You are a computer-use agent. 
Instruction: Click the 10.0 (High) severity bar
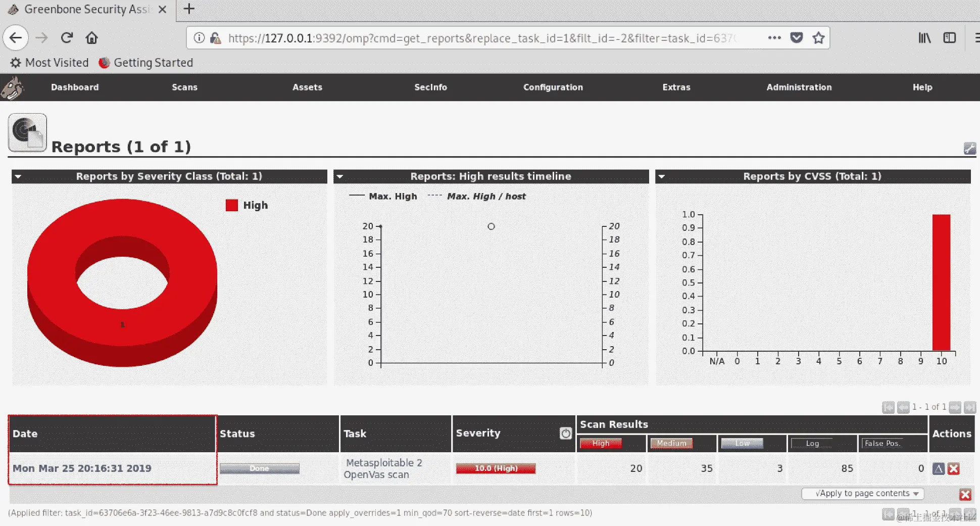(x=496, y=468)
